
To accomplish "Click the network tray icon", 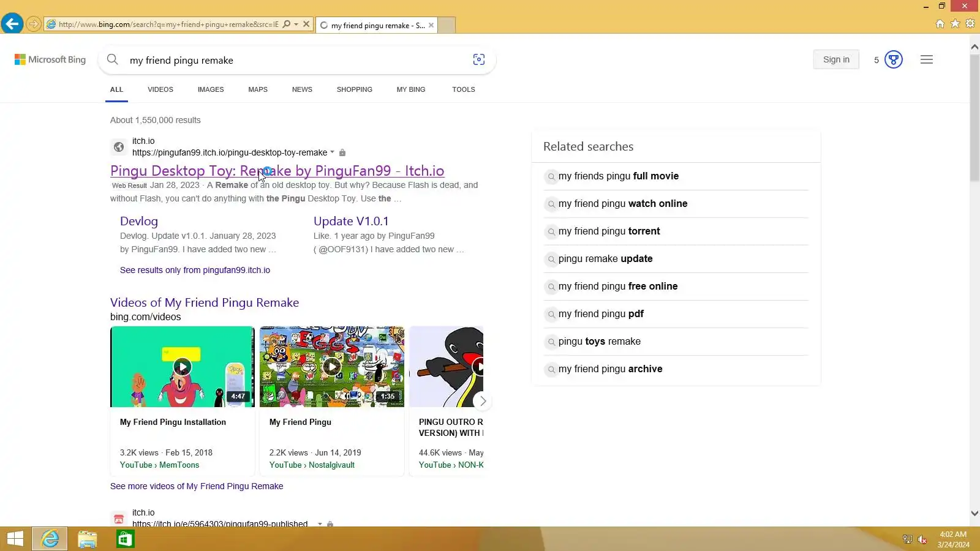I will (908, 539).
